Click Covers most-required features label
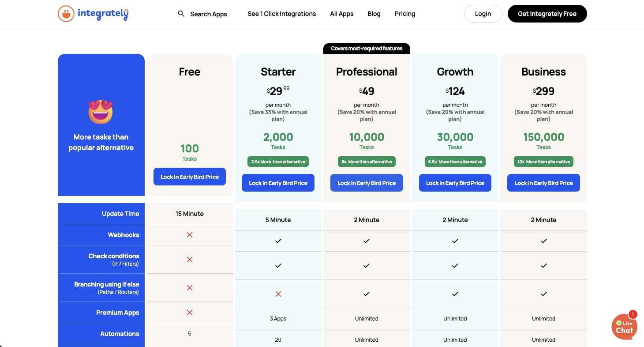This screenshot has width=644, height=347. [x=367, y=49]
